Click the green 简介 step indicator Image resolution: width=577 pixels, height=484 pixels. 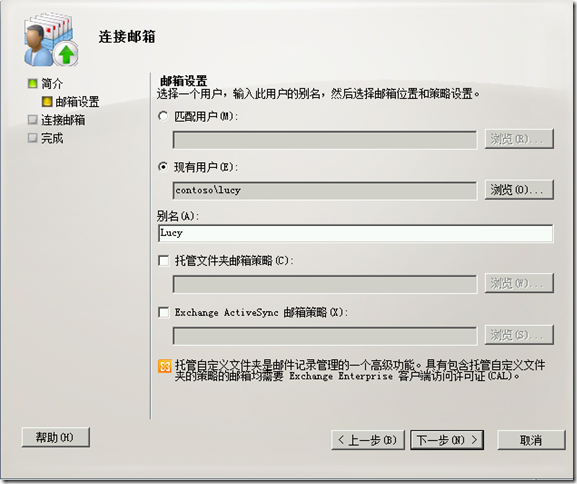[33, 83]
